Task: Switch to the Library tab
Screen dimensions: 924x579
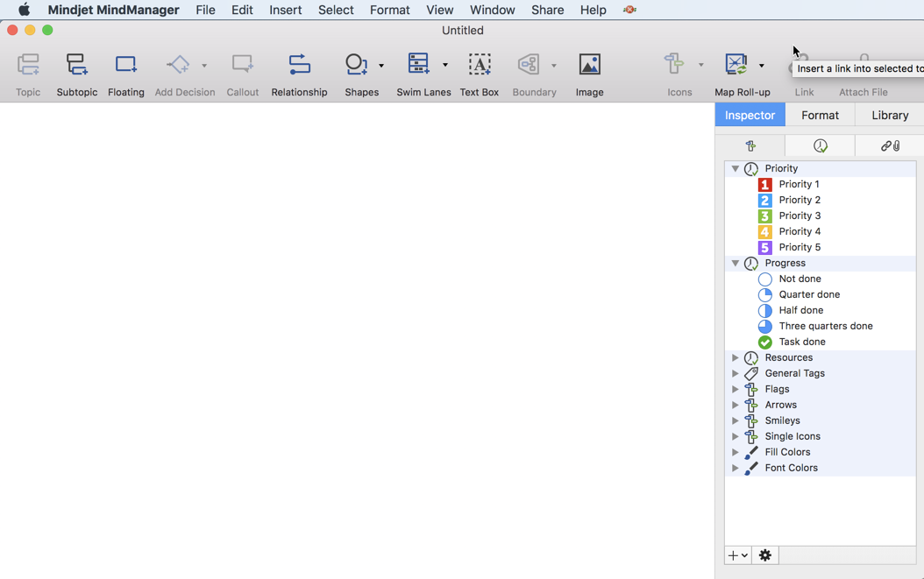Action: [x=890, y=115]
